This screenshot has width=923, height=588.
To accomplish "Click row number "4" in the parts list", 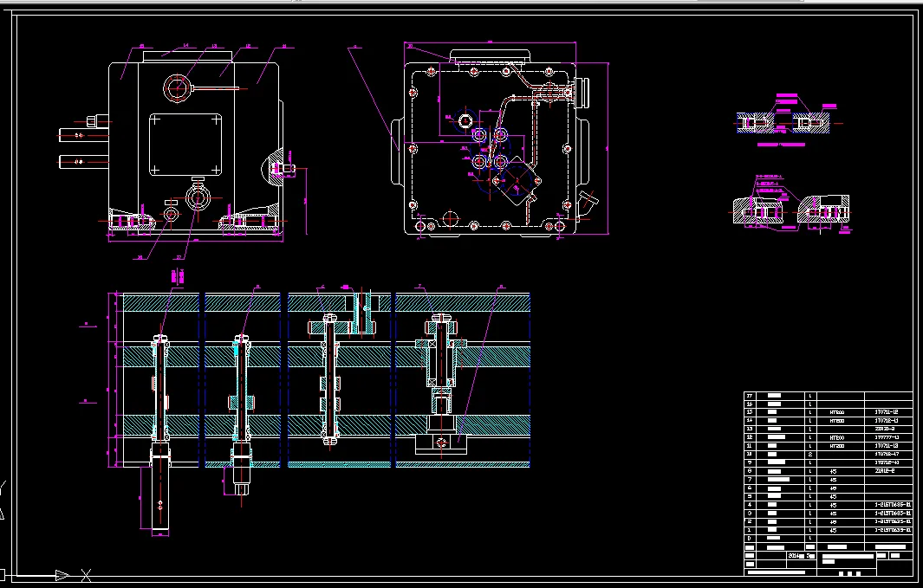I will 750,505.
